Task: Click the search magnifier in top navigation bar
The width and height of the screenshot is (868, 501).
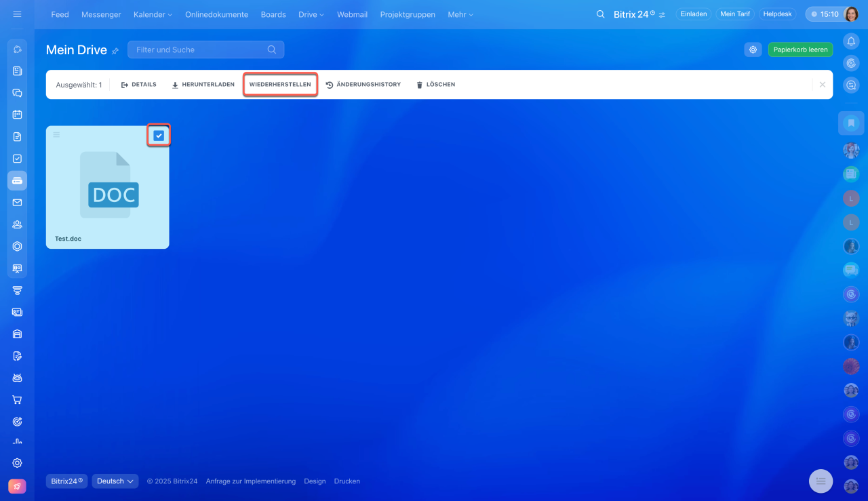Action: point(600,14)
